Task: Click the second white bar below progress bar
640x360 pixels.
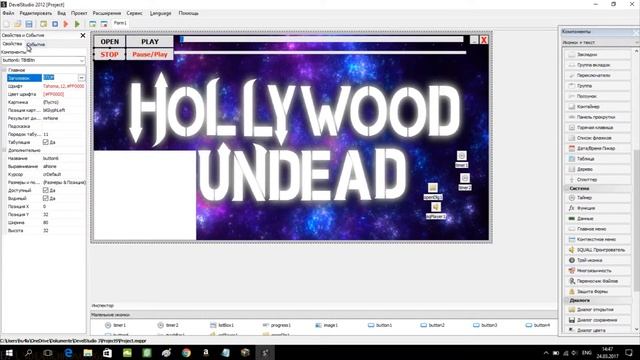Action: (320, 52)
